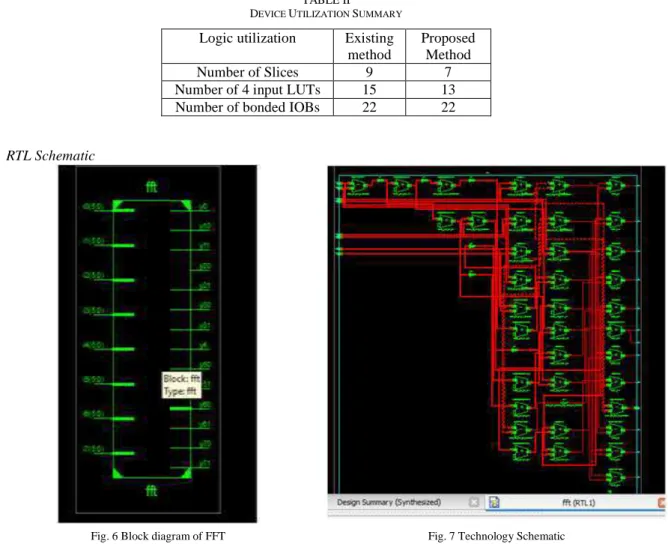The width and height of the screenshot is (668, 544).
Task: Click the fft label below the block symbol
Action: [x=152, y=491]
